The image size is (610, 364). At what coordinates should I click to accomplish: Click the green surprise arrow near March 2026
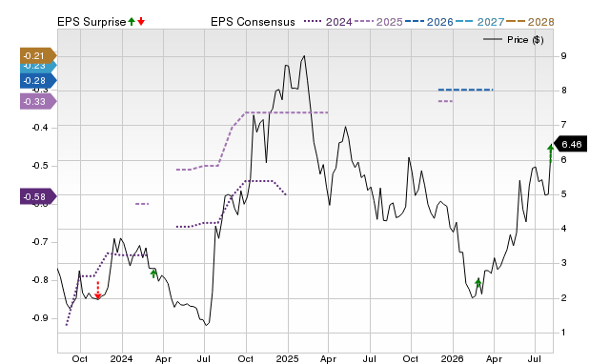click(x=478, y=283)
